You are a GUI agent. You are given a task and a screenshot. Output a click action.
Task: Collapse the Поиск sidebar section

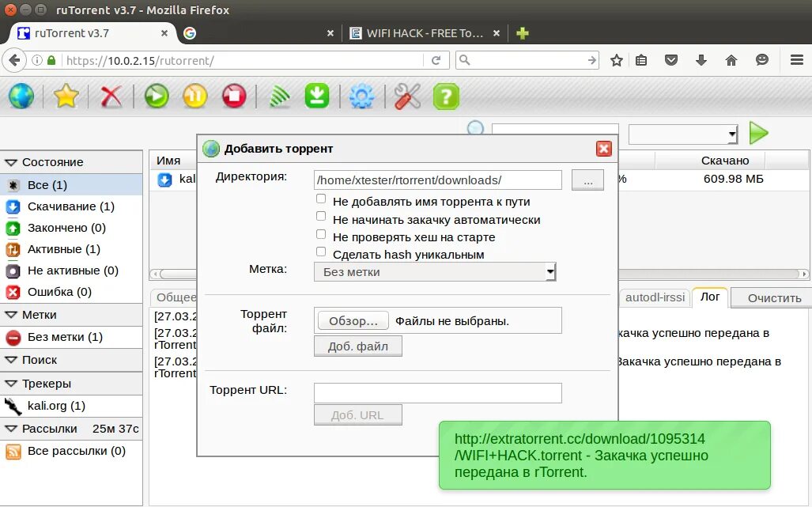pyautogui.click(x=11, y=360)
